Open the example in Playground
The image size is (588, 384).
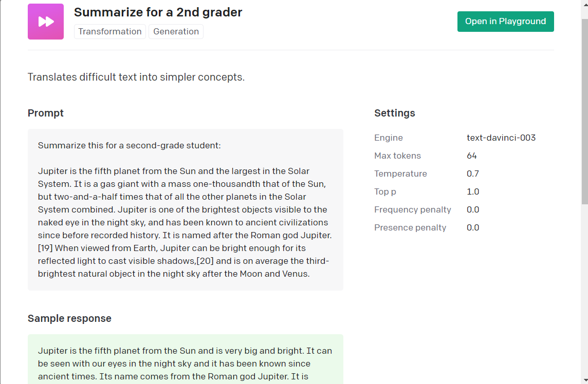[505, 22]
